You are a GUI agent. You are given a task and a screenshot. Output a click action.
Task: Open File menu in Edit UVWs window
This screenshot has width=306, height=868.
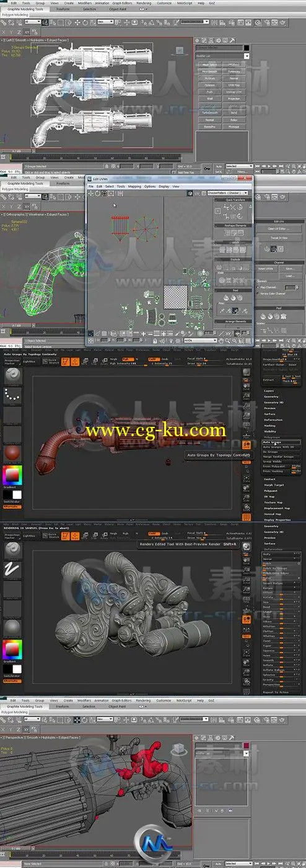[x=90, y=187]
